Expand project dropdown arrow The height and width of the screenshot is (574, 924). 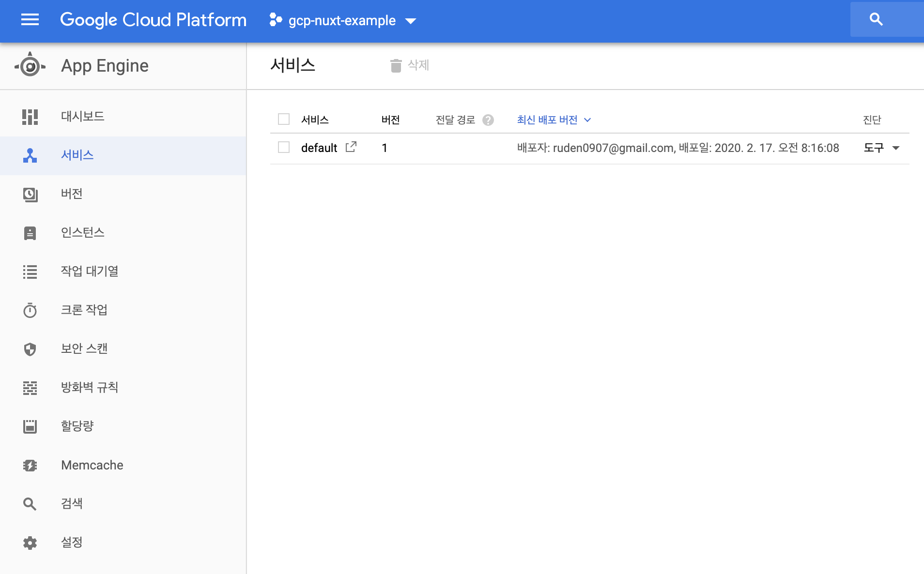[x=411, y=21]
